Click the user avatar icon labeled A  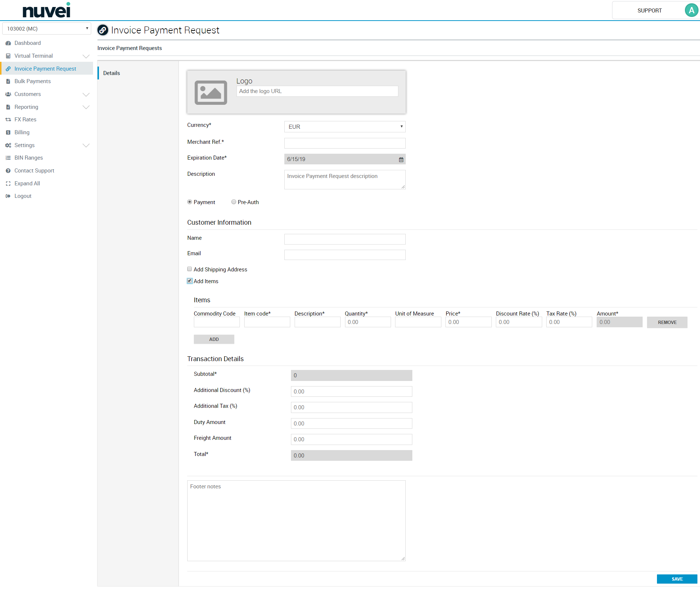(691, 10)
